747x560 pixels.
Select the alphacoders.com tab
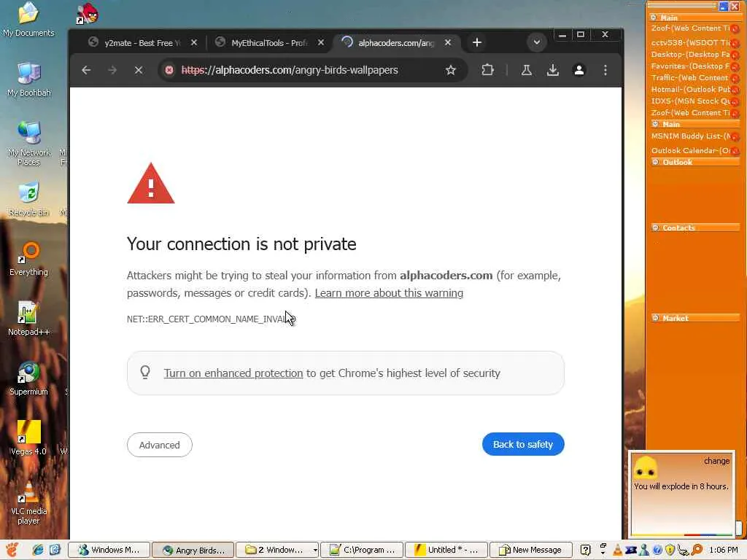395,43
